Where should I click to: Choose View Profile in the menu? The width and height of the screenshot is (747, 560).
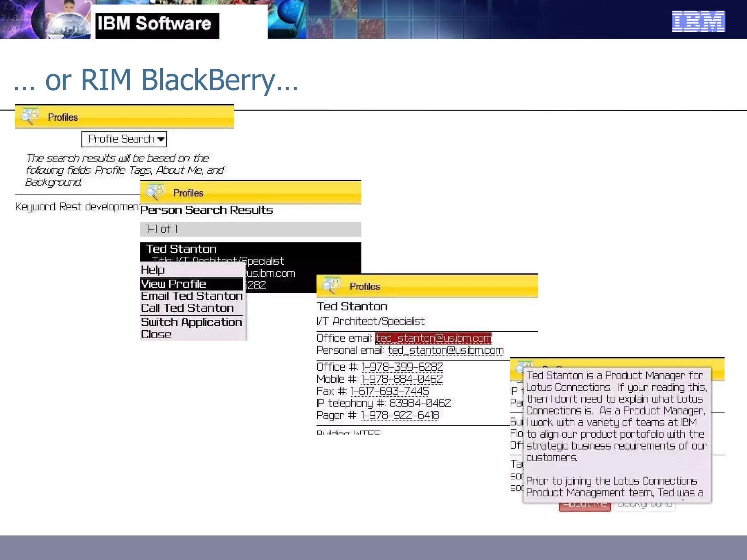[x=191, y=284]
